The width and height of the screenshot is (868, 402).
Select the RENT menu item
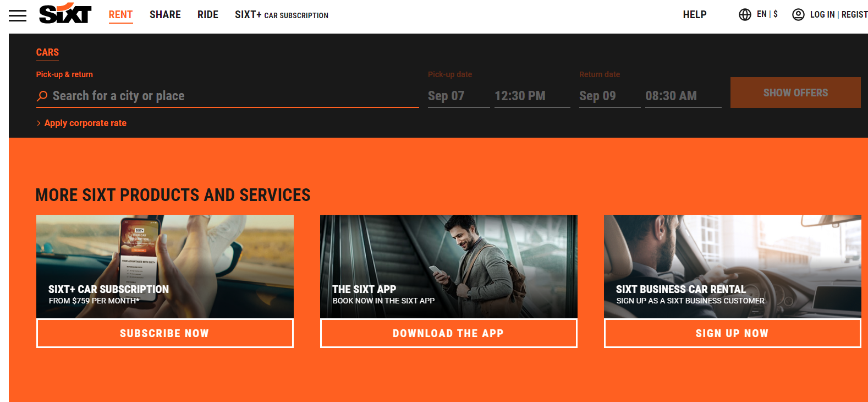120,15
